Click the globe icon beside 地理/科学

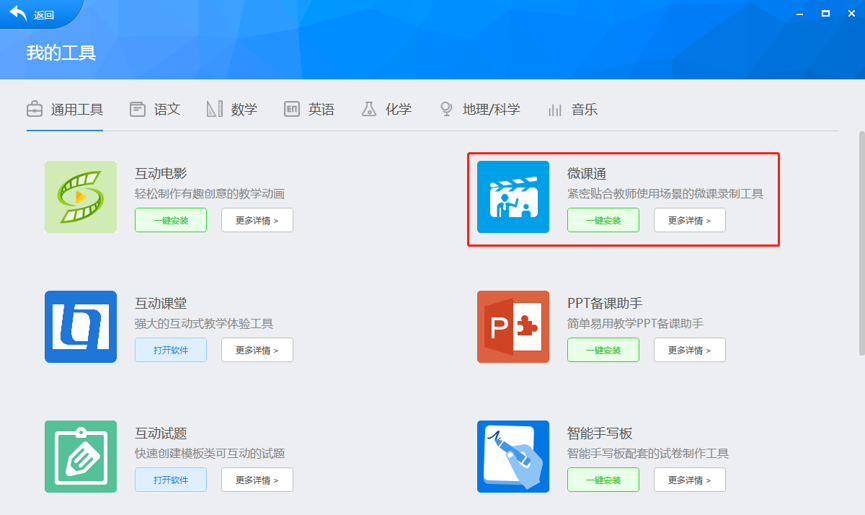(x=446, y=109)
